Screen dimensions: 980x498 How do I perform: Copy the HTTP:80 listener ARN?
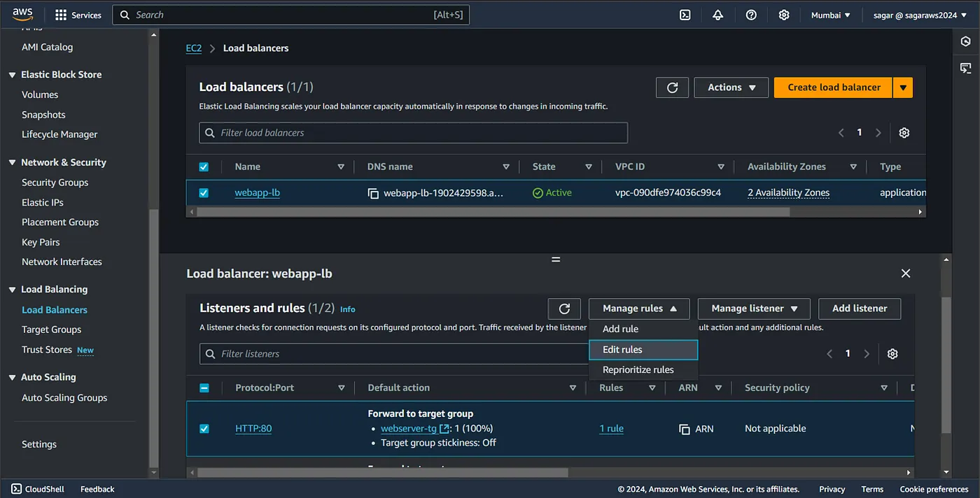[685, 429]
